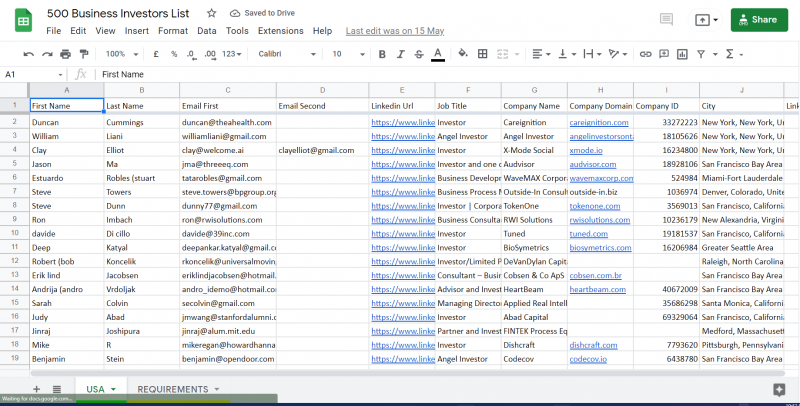This screenshot has height=406, width=800.
Task: Click the merge cells icon
Action: (503, 54)
